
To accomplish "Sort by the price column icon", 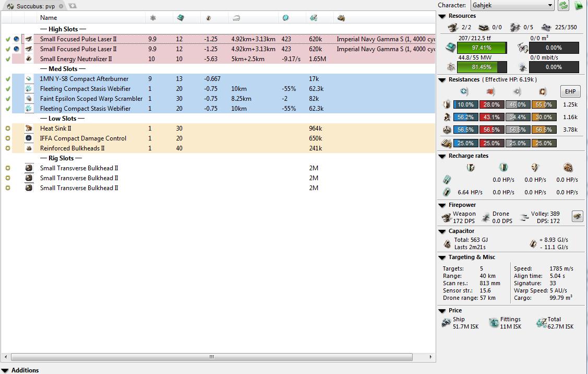I will [x=314, y=18].
